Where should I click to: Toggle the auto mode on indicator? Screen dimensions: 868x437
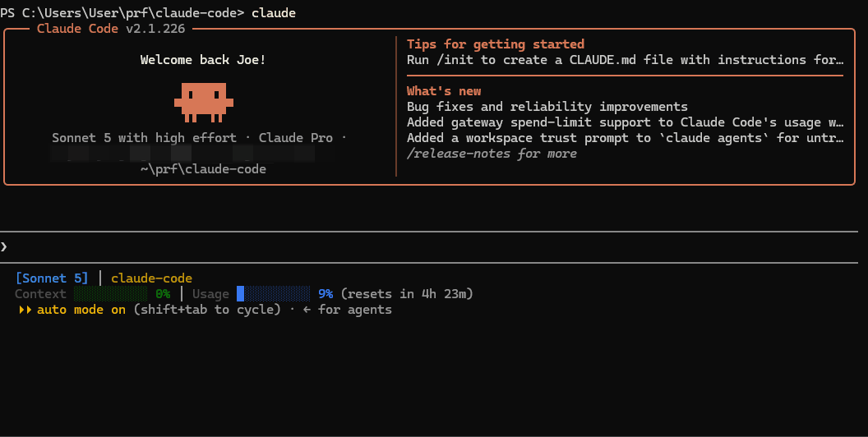coord(81,310)
